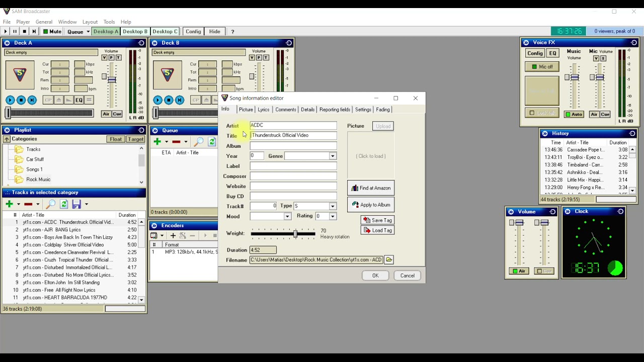Screen dimensions: 644x362
Task: Open the Genre dropdown
Action: pos(333,156)
